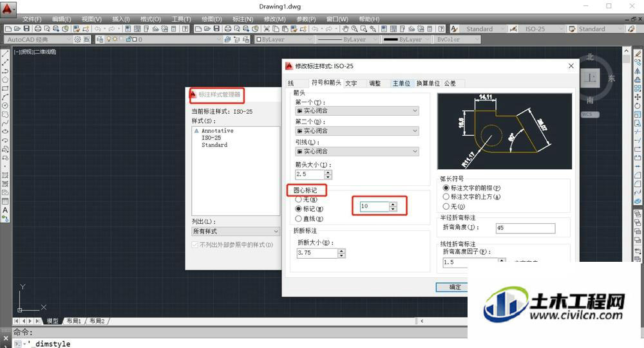Switch to the 主单位 tab
Viewport: 644px width, 348px height.
pyautogui.click(x=401, y=84)
